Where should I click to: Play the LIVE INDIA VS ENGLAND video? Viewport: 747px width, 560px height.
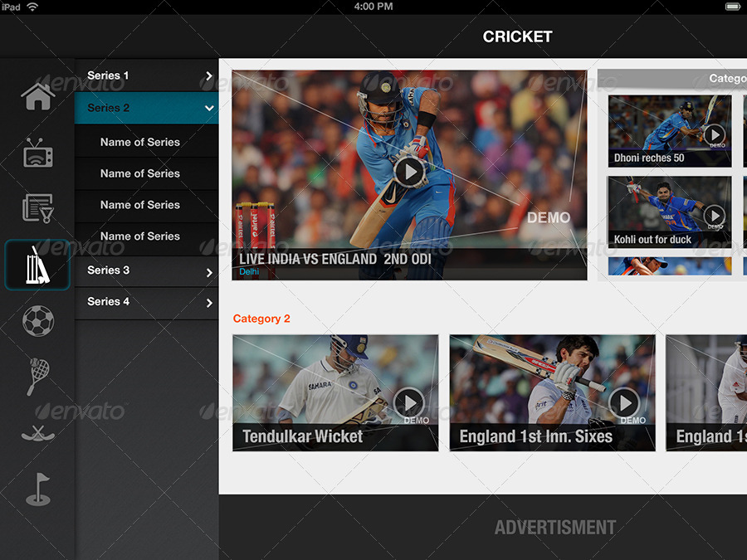(x=408, y=173)
